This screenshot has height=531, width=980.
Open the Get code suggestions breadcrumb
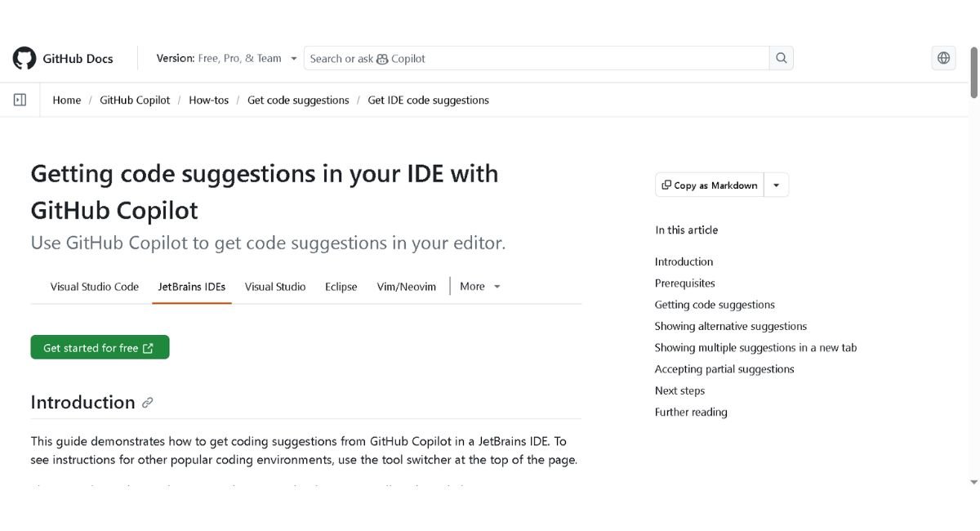point(298,100)
